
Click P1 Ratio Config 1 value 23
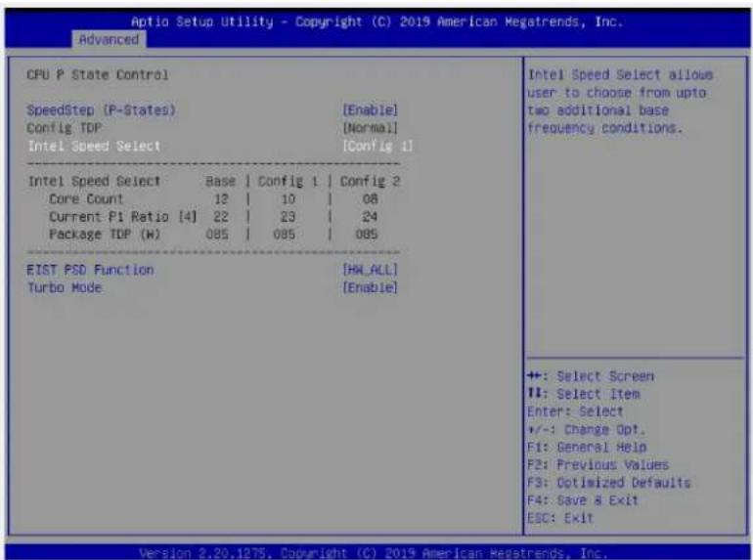tap(288, 216)
